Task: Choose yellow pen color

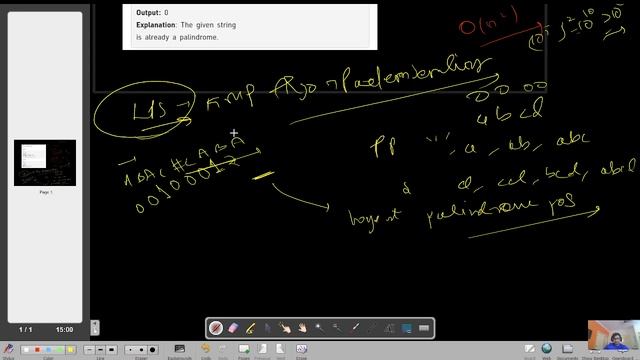Action: point(71,350)
